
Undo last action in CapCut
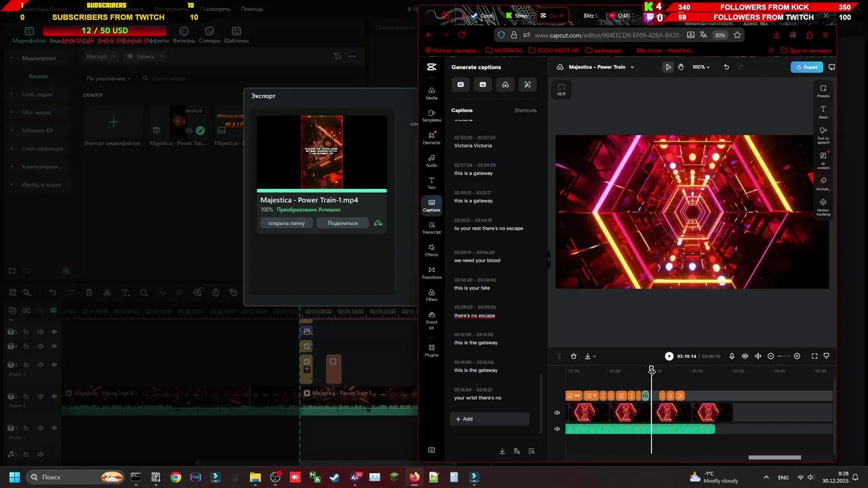(x=726, y=67)
